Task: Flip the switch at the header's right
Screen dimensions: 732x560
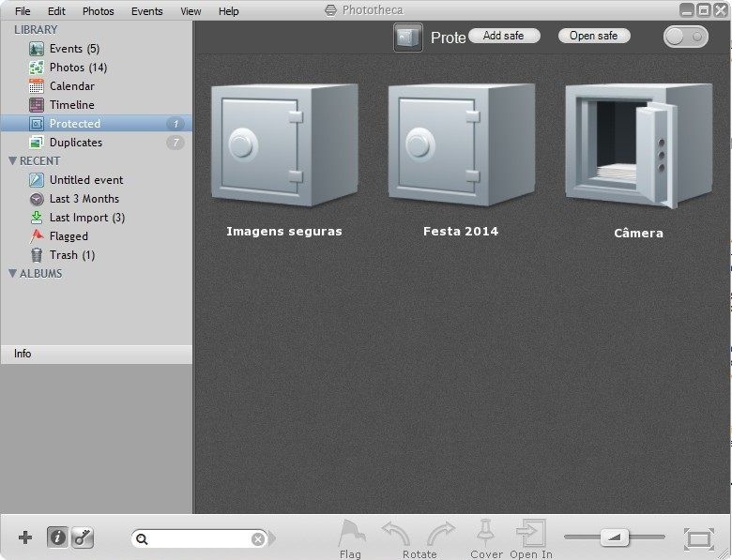Action: tap(686, 37)
